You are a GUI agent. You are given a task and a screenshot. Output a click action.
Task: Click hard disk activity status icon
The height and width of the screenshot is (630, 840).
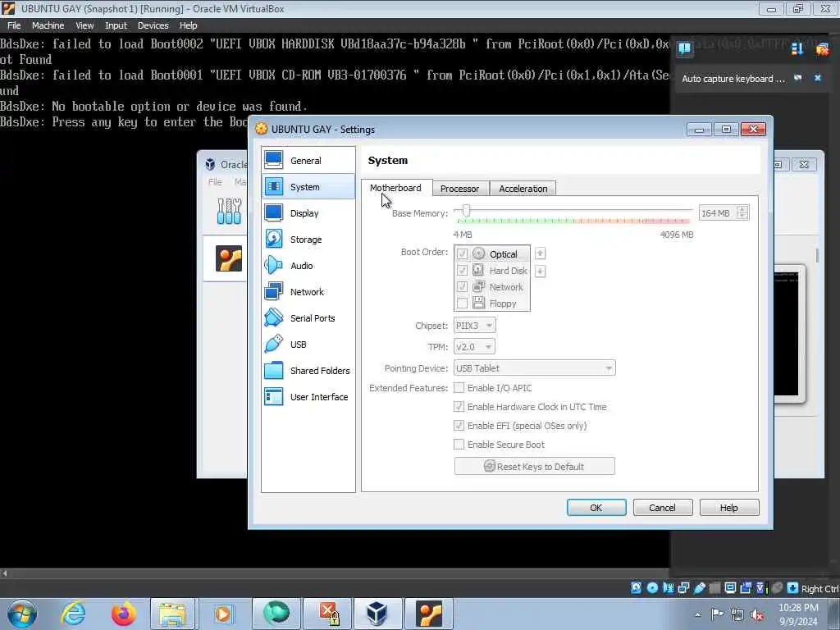636,587
